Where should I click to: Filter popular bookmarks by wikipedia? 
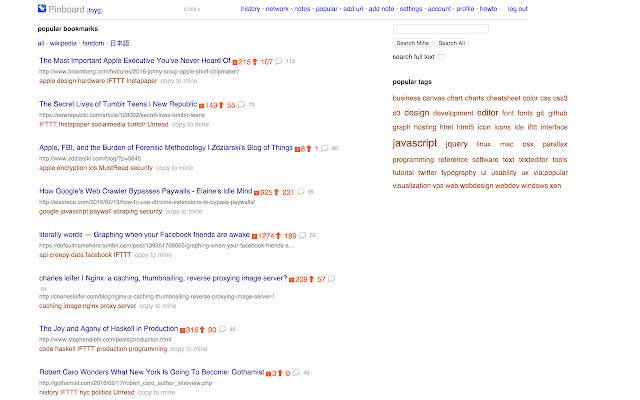pyautogui.click(x=63, y=43)
